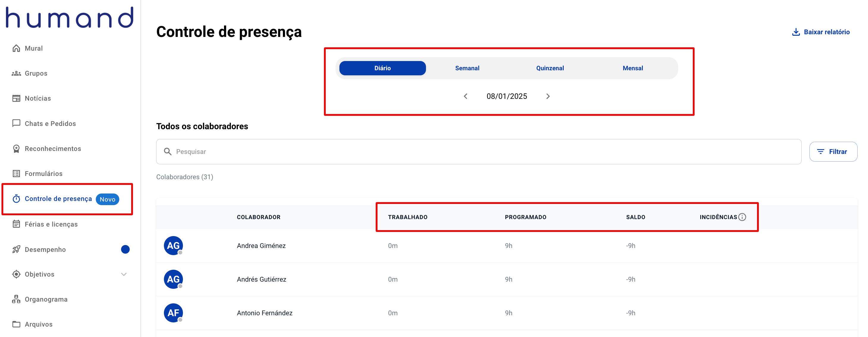868x337 pixels.
Task: Click the Organograma hierarchy icon
Action: pyautogui.click(x=16, y=299)
